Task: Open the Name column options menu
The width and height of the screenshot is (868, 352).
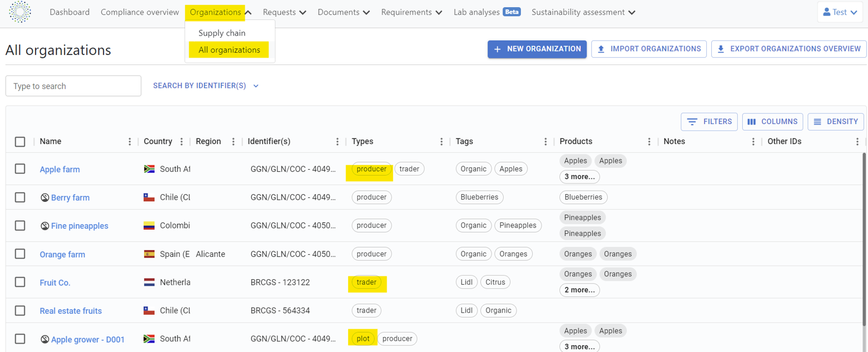Action: click(x=130, y=142)
